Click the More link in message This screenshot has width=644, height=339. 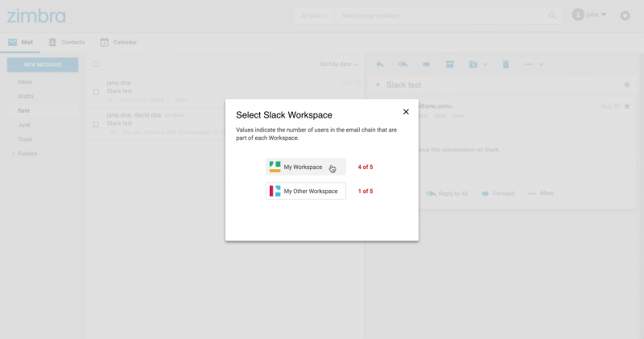(x=541, y=193)
